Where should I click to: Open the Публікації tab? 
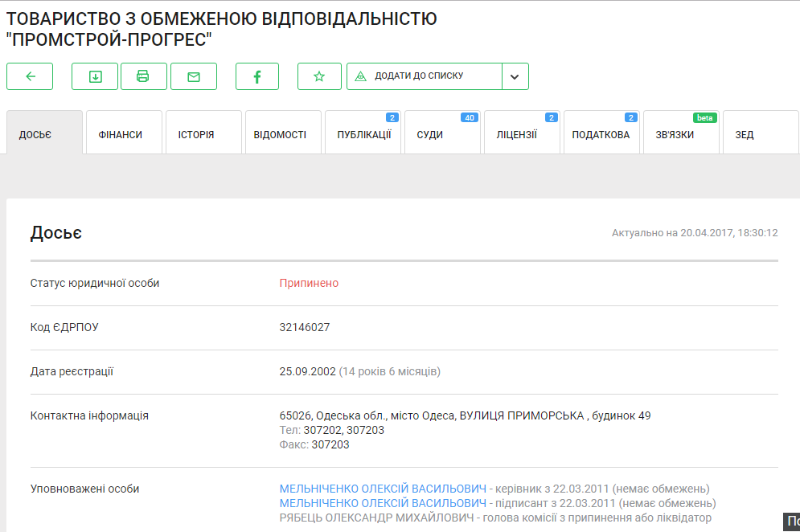pyautogui.click(x=363, y=133)
